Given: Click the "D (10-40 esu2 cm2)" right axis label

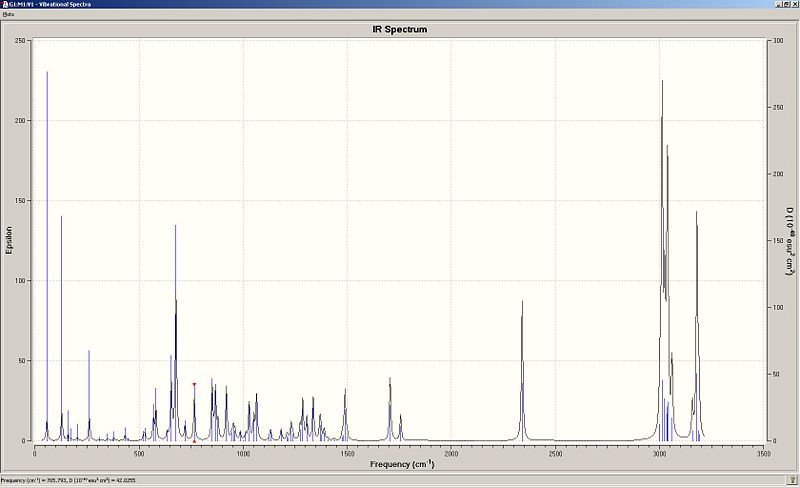Looking at the screenshot, I should [790, 241].
